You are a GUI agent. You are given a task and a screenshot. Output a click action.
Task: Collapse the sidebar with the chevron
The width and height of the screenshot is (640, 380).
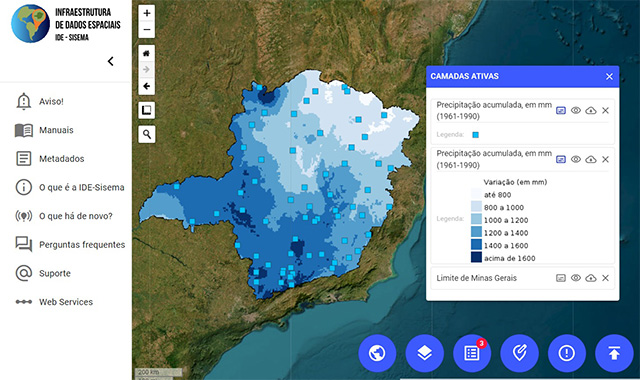pos(111,61)
